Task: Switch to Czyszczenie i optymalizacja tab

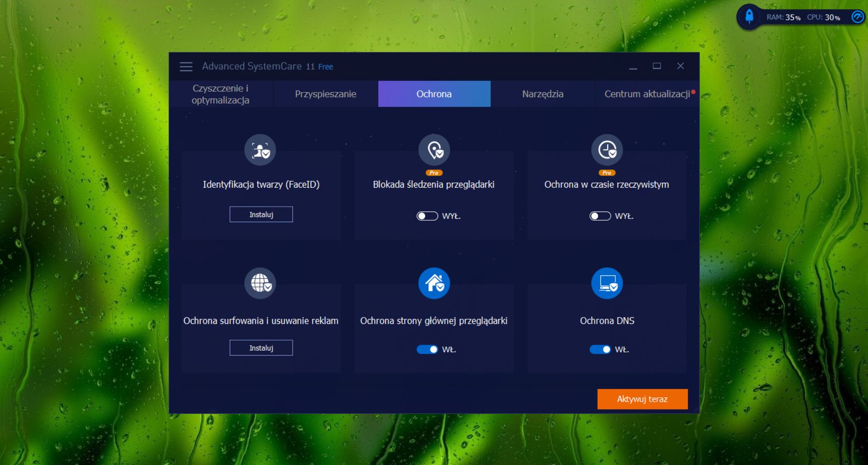Action: point(221,94)
